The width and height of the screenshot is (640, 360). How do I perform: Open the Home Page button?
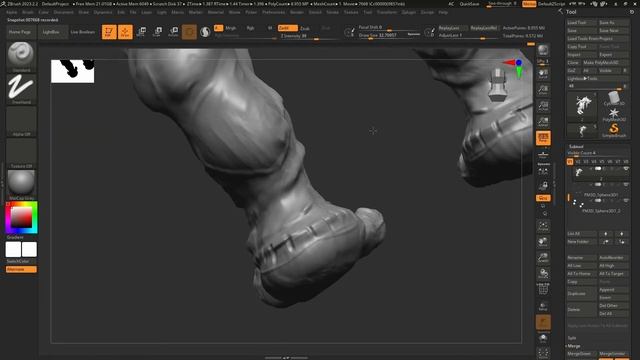pos(20,32)
